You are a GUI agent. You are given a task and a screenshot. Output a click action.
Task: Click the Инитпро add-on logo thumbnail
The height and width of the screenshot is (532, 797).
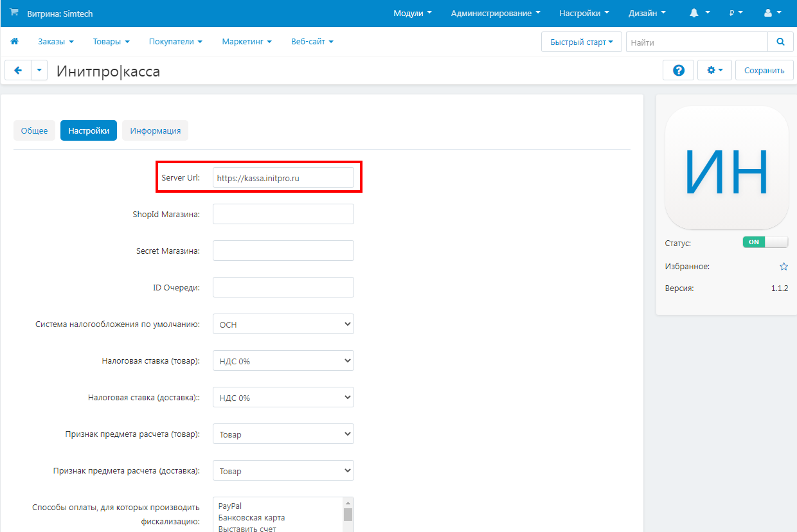click(x=726, y=168)
